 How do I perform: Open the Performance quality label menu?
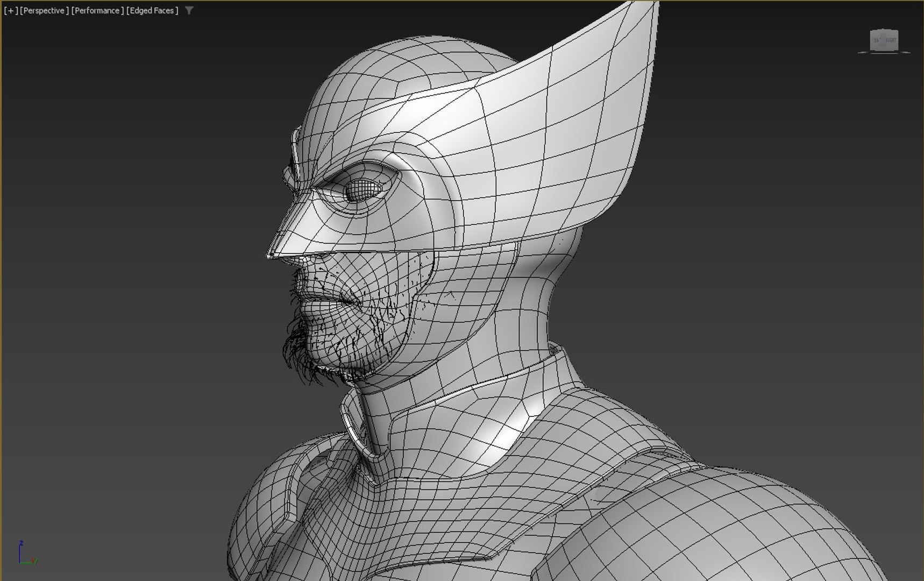click(x=97, y=10)
